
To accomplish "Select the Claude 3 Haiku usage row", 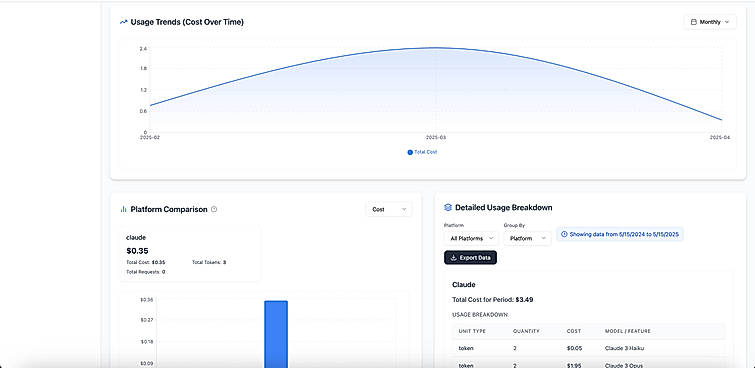I will (x=588, y=348).
